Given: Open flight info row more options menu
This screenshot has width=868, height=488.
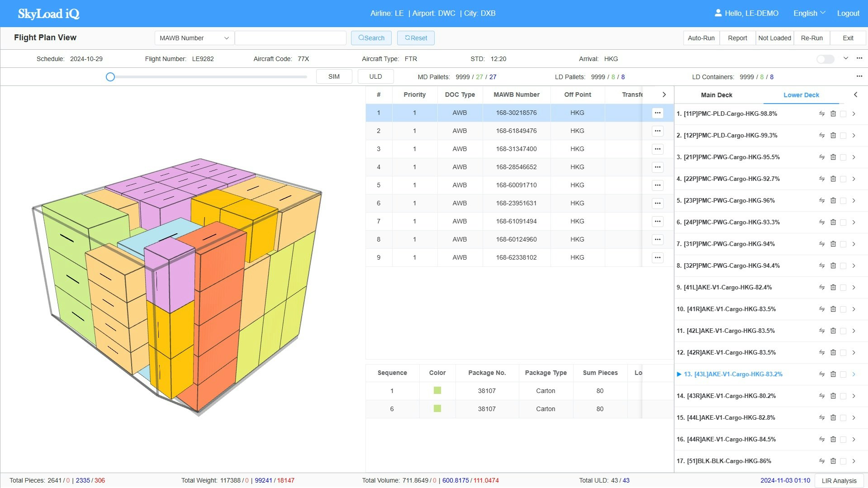Looking at the screenshot, I should click(859, 58).
